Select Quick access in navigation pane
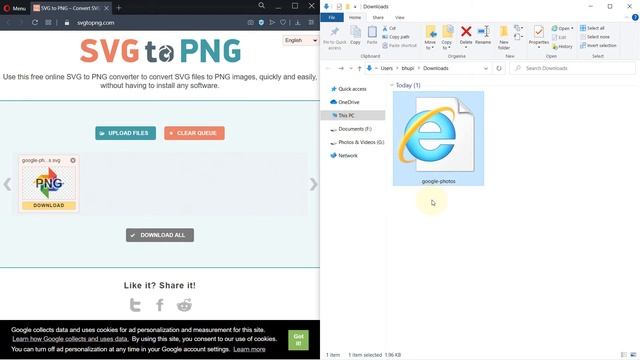Image resolution: width=640 pixels, height=360 pixels. pyautogui.click(x=348, y=89)
